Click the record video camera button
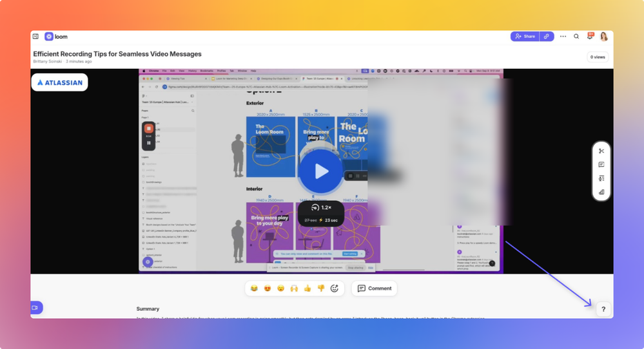Image resolution: width=644 pixels, height=349 pixels. pyautogui.click(x=36, y=308)
